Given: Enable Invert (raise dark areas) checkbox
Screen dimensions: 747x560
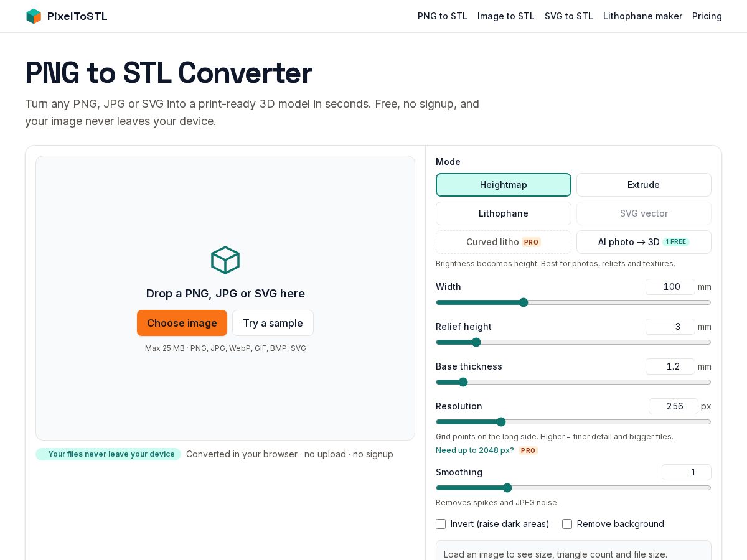Looking at the screenshot, I should point(441,524).
